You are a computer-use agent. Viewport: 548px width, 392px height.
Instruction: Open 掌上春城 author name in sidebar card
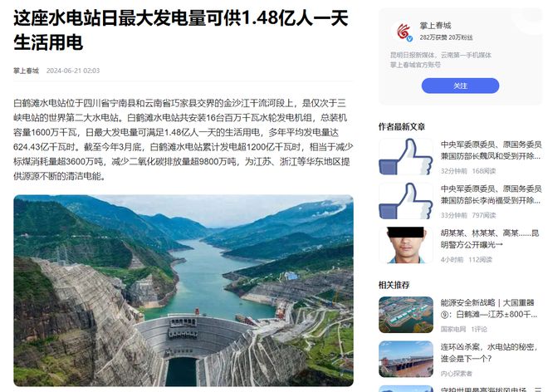435,26
